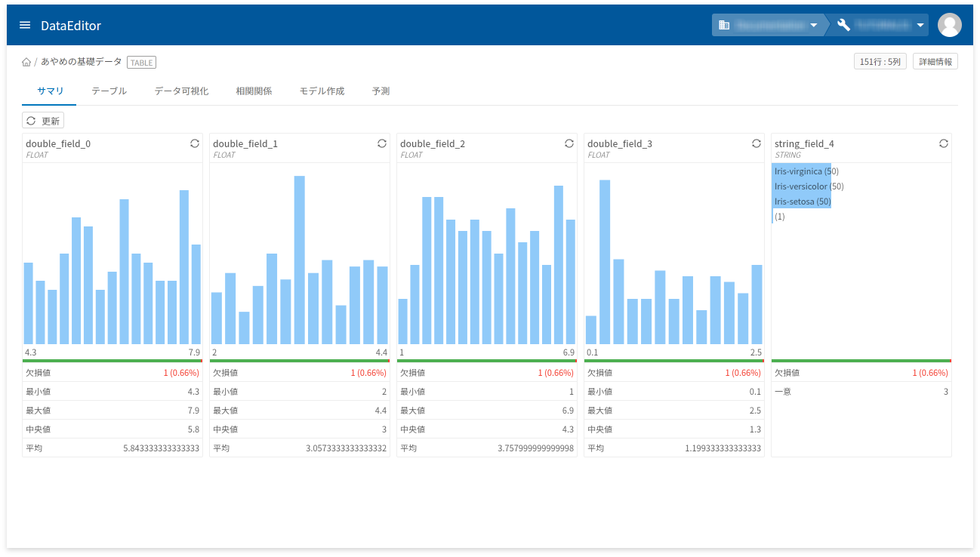Click the 中央値 value 1.3
The width and height of the screenshot is (980, 557).
[x=755, y=429]
